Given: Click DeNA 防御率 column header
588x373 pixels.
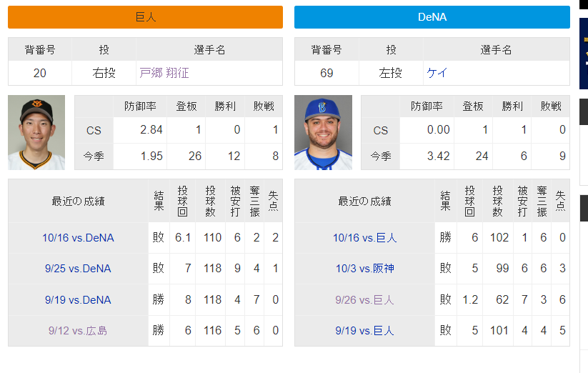Looking at the screenshot, I should point(427,106).
